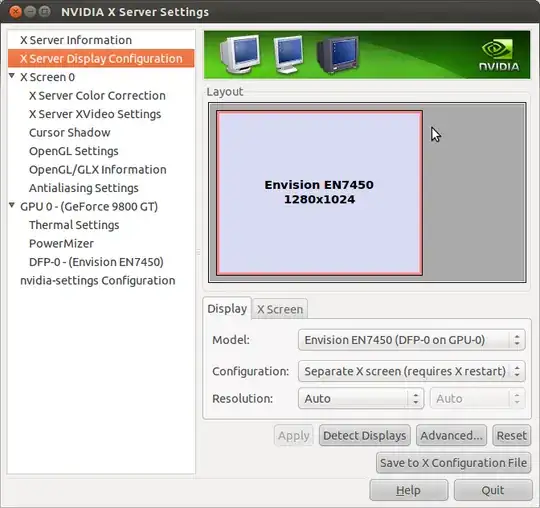The image size is (540, 508).
Task: Open X Server Color Correction
Action: pyautogui.click(x=97, y=95)
